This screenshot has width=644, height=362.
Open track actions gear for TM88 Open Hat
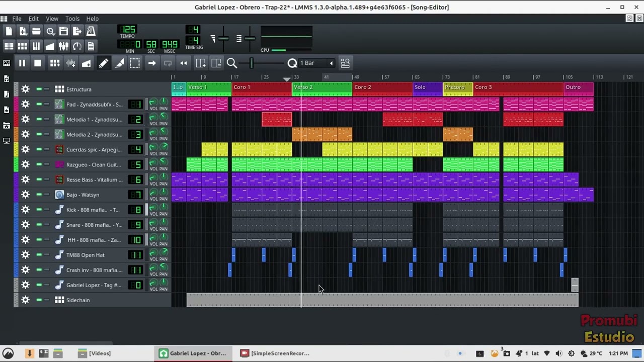(25, 255)
